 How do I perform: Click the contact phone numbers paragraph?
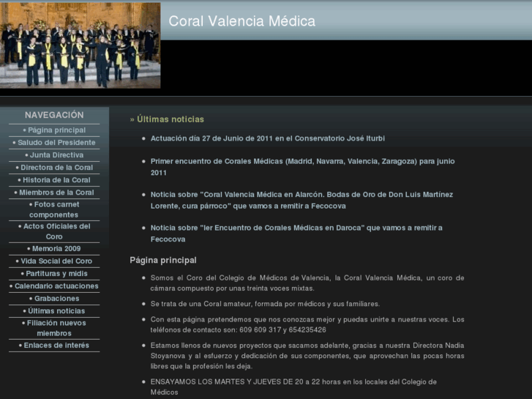point(307,324)
